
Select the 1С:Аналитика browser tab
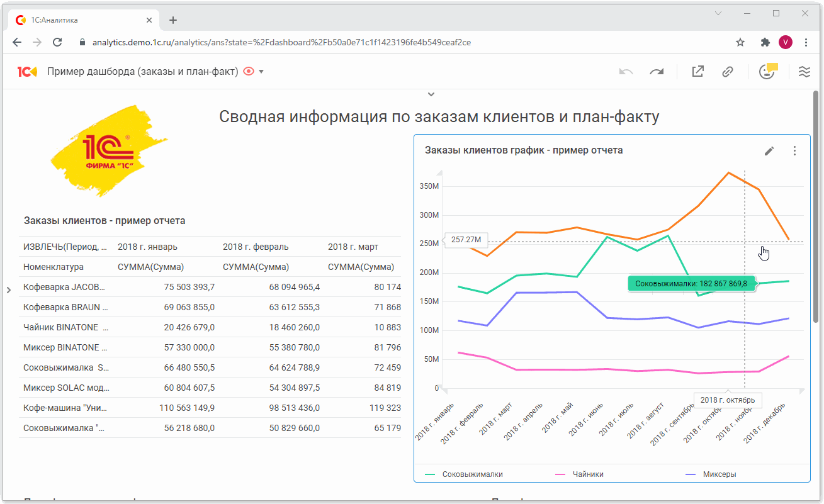click(82, 20)
